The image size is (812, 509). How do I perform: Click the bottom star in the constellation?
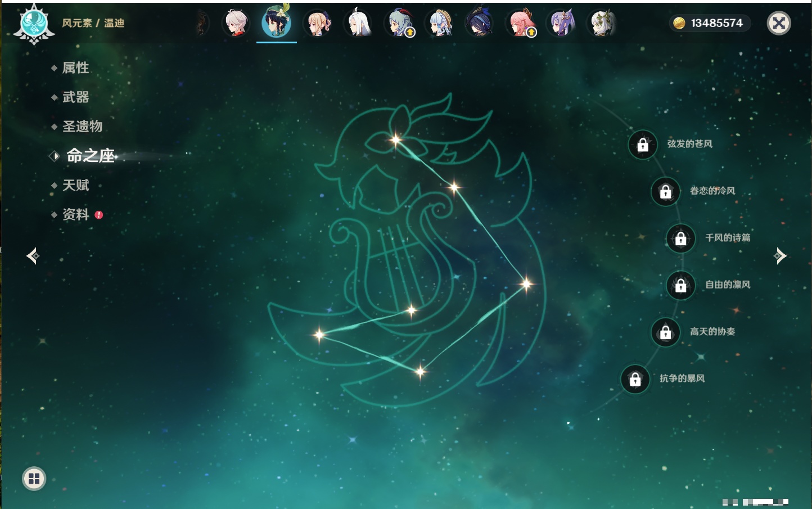point(420,371)
